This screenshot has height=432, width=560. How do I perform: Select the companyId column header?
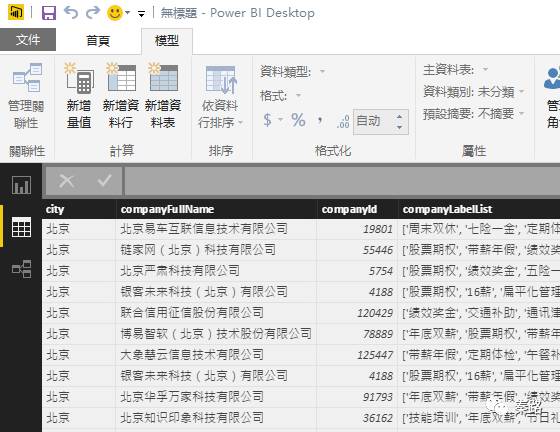pos(357,209)
